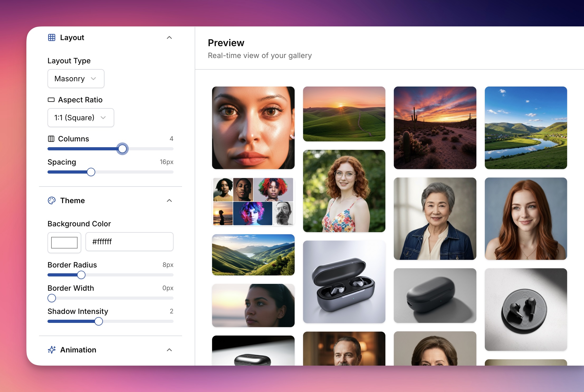This screenshot has height=392, width=584.
Task: Click the Aspect Ratio rectangle icon
Action: 51,100
